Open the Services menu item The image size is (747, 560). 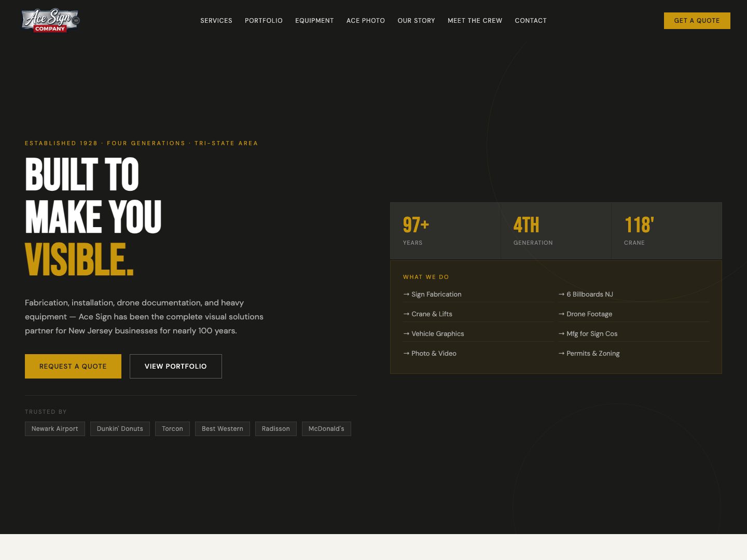(x=216, y=21)
